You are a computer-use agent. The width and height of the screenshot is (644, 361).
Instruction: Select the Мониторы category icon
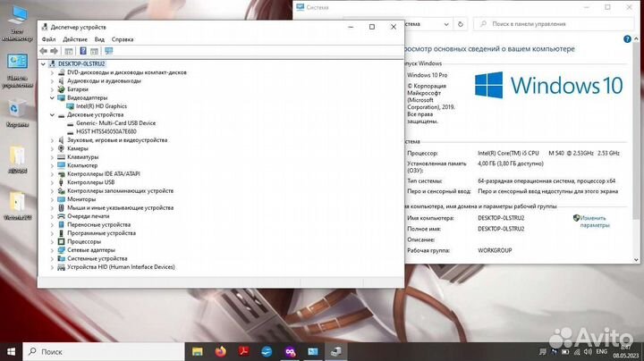click(x=61, y=199)
